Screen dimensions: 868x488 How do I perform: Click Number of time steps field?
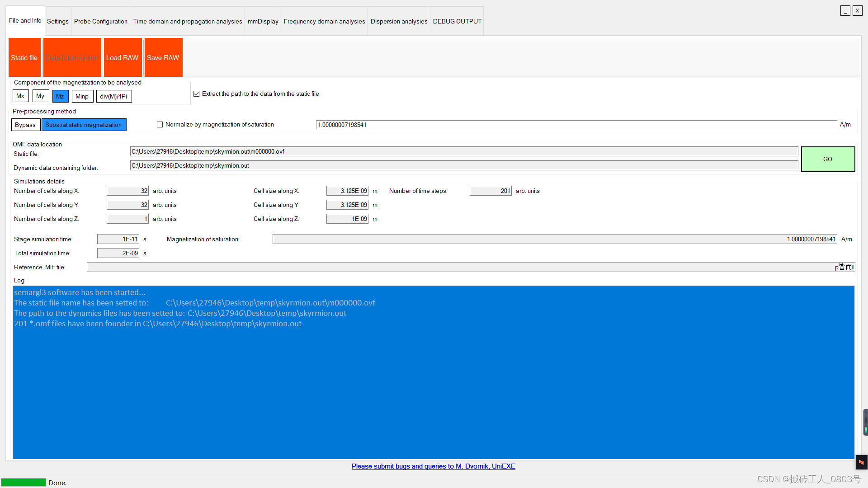pyautogui.click(x=491, y=191)
